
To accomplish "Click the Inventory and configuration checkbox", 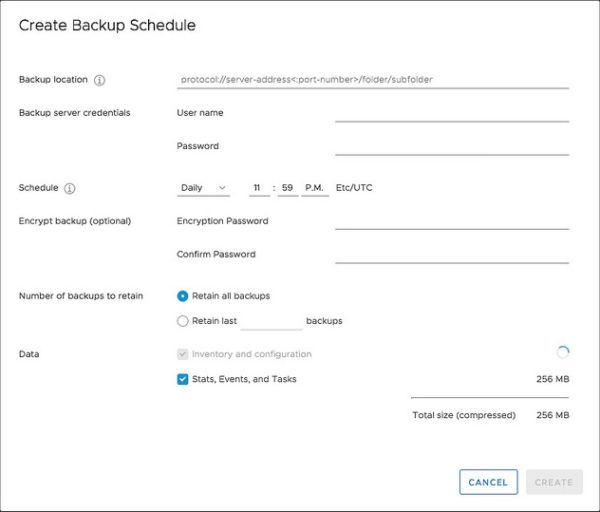I will [x=183, y=354].
